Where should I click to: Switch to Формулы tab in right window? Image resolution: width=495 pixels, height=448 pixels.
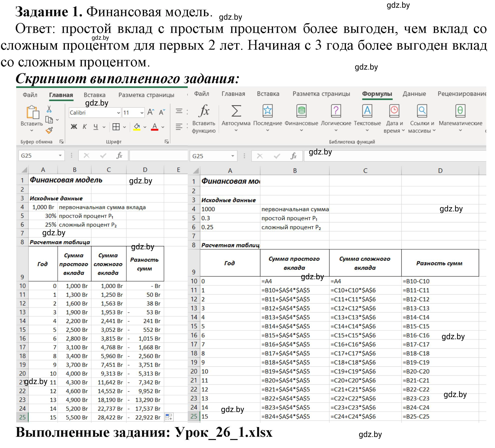(x=377, y=94)
